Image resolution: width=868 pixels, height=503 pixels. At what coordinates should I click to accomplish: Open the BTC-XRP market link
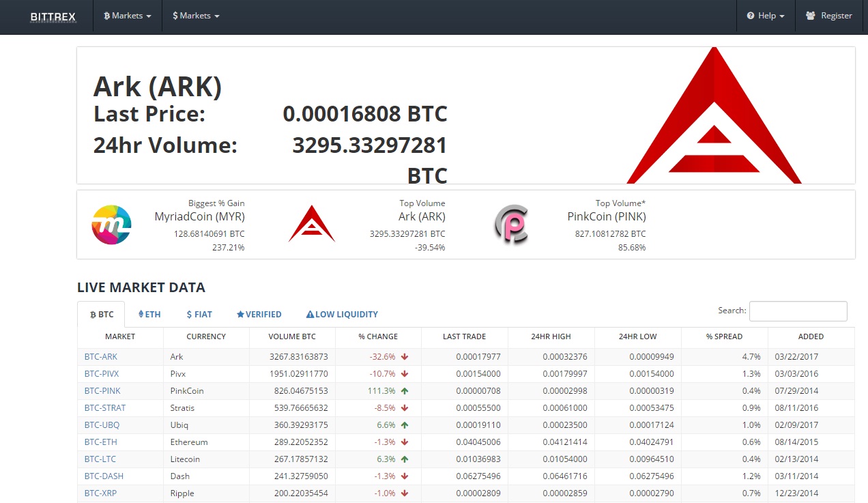tap(101, 493)
